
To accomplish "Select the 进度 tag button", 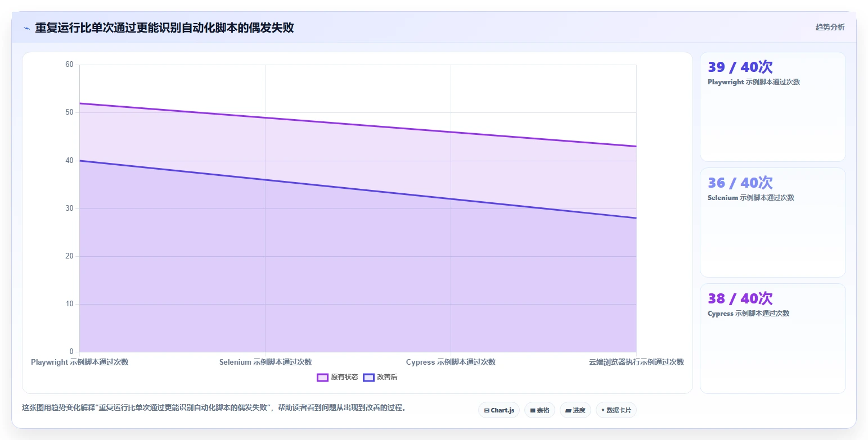I will [x=575, y=410].
